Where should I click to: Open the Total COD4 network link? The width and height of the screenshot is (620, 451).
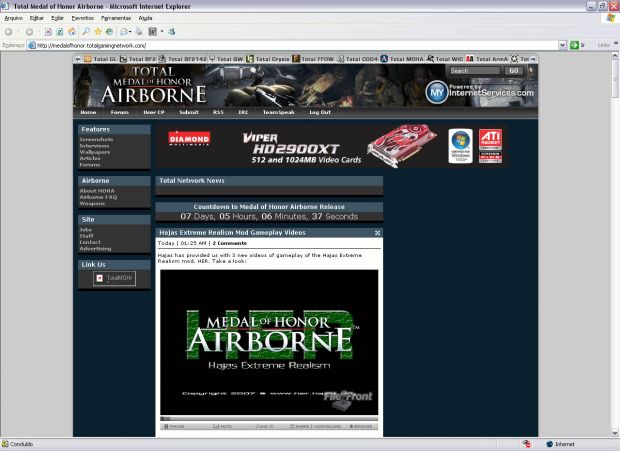[357, 59]
